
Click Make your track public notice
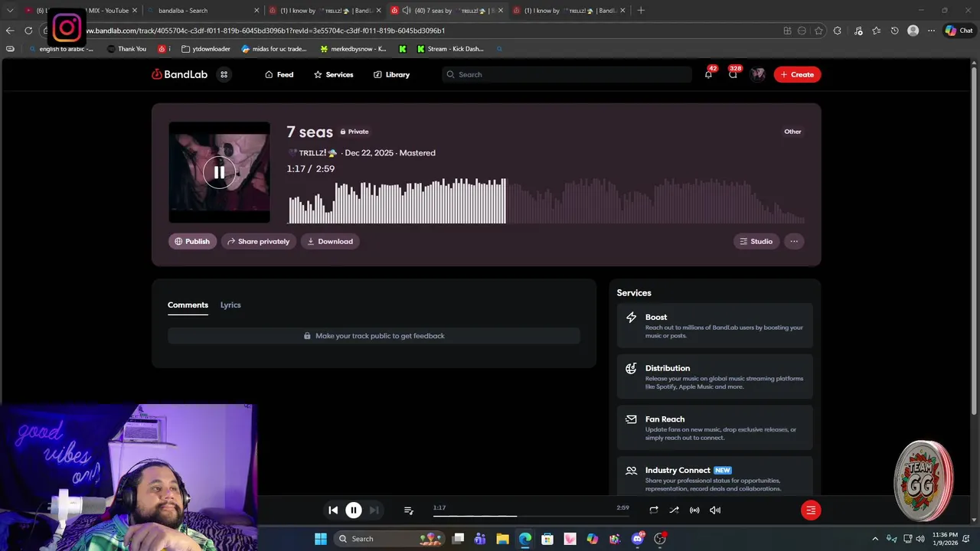[374, 336]
